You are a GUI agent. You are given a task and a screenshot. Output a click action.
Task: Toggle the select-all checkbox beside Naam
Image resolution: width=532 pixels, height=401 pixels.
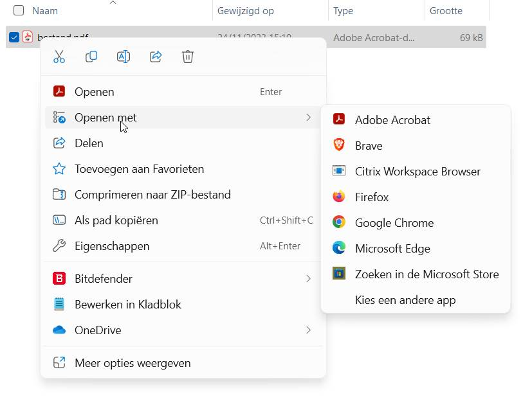point(19,10)
